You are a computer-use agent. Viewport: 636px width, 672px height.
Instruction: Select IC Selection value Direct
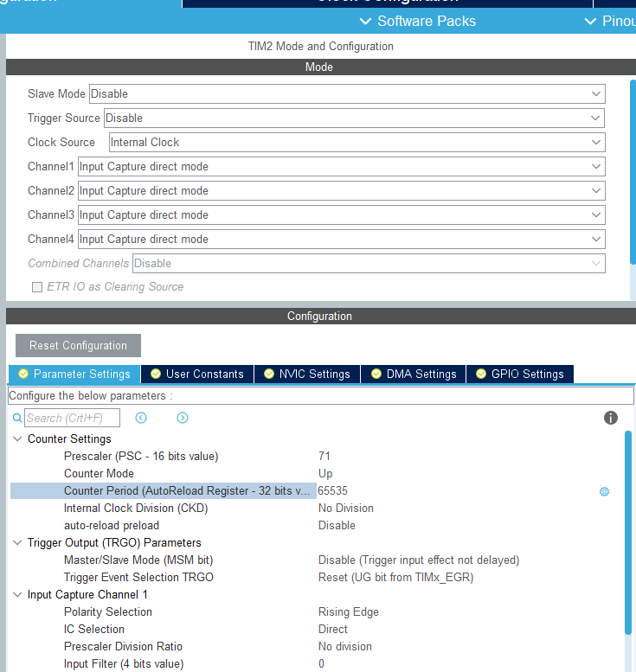click(x=333, y=629)
